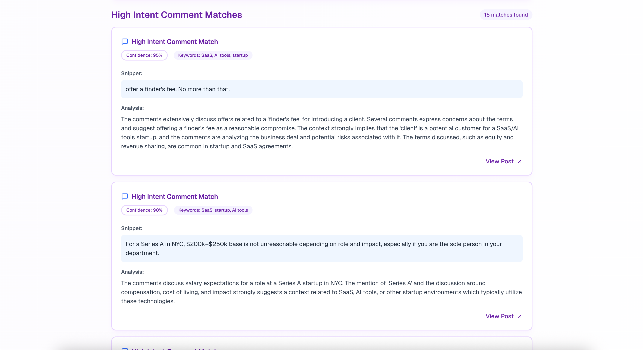Screen dimensions: 644x350
Task: Select Keywords: SaaS, startup, AI tools tag
Action: 213,210
